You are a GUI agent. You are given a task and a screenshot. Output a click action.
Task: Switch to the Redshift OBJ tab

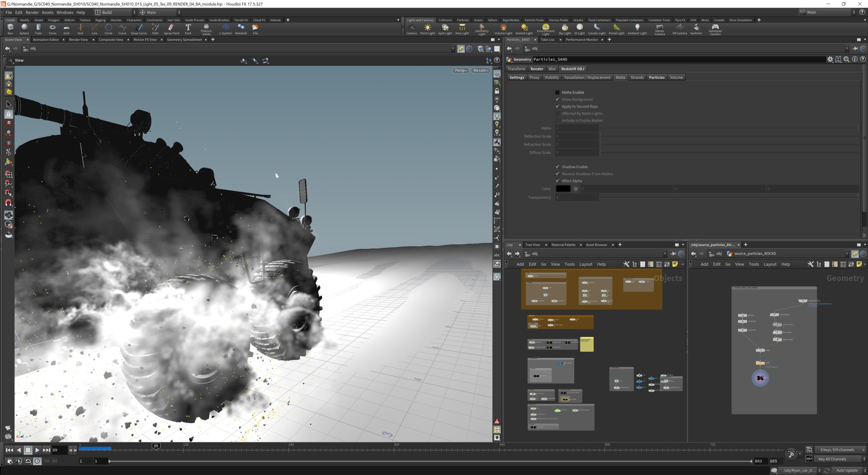click(x=572, y=69)
